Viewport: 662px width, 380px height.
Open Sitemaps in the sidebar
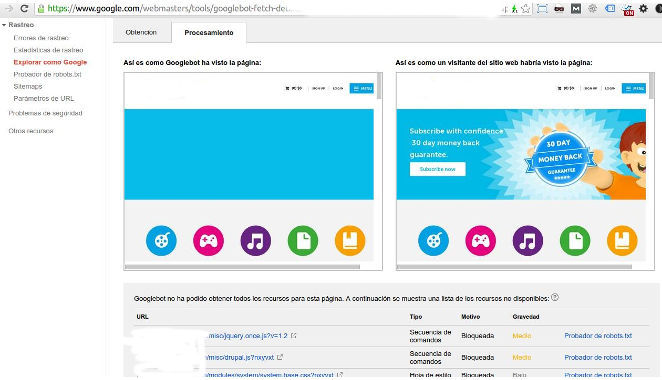click(28, 87)
